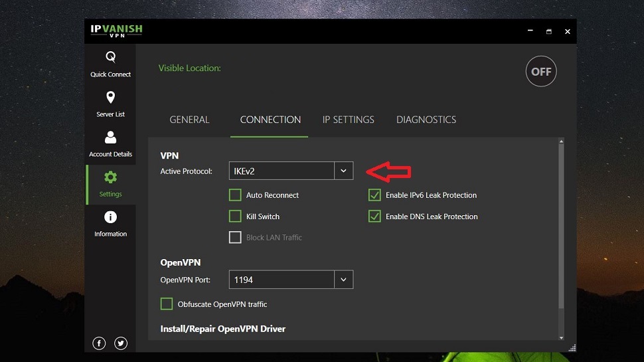644x362 pixels.
Task: Minimize the IPVanish window
Action: tap(530, 31)
